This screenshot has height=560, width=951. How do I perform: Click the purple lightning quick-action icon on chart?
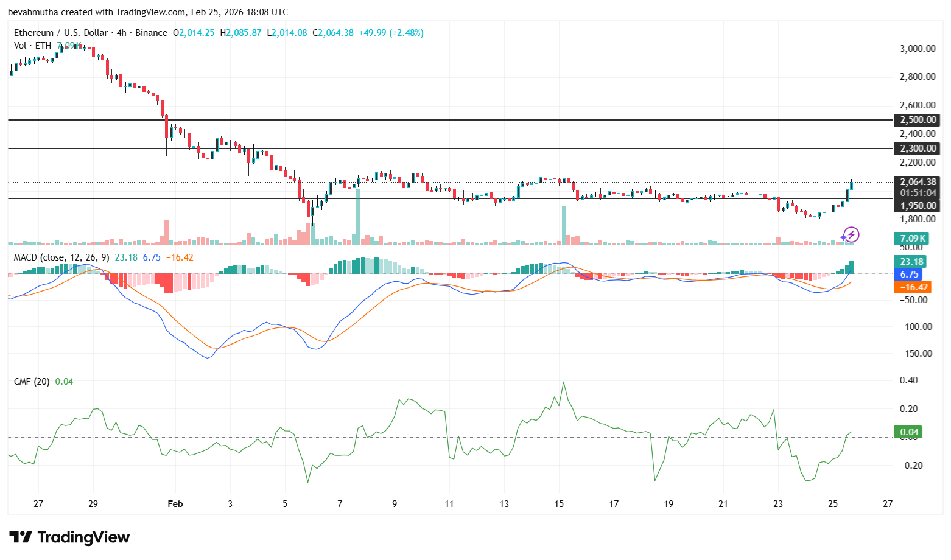tap(852, 234)
